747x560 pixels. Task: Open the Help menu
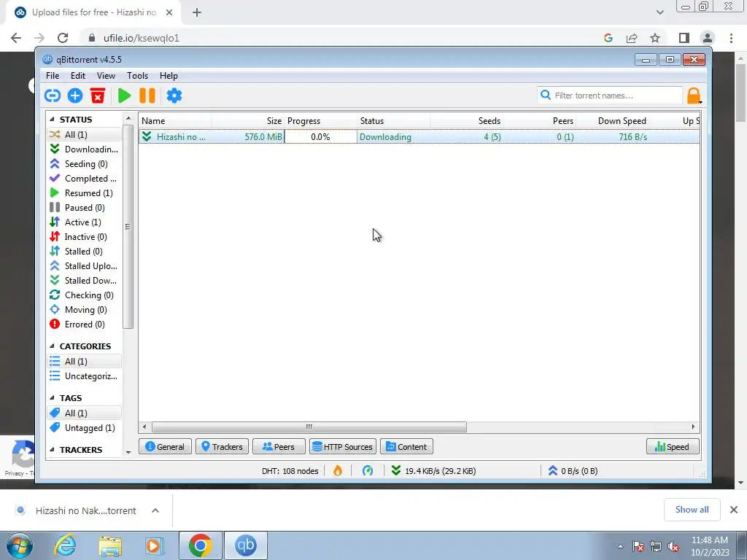pos(169,76)
